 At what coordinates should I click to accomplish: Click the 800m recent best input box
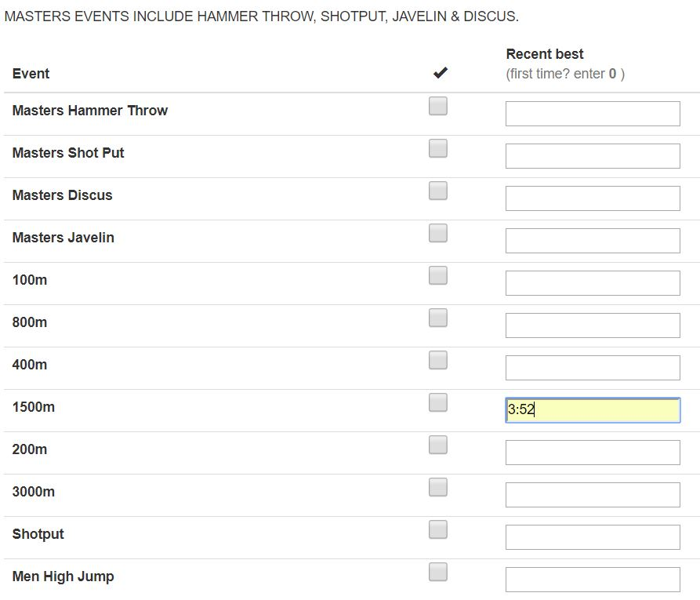pos(593,325)
